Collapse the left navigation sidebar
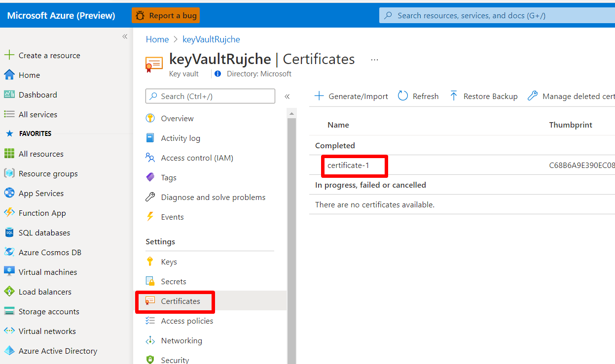 click(x=125, y=36)
